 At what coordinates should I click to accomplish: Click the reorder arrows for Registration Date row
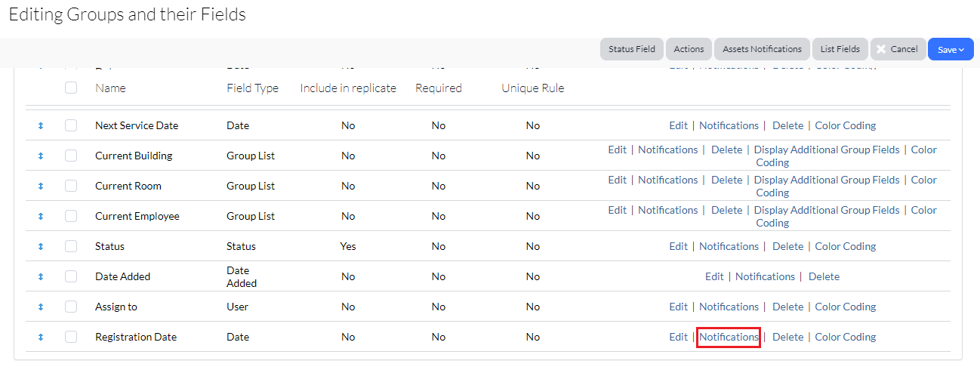pyautogui.click(x=41, y=338)
